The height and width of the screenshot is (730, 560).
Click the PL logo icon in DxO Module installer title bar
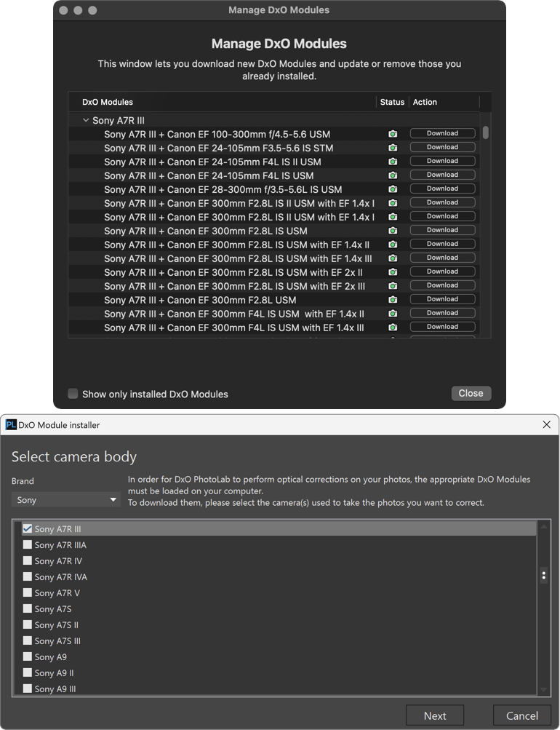[x=11, y=424]
